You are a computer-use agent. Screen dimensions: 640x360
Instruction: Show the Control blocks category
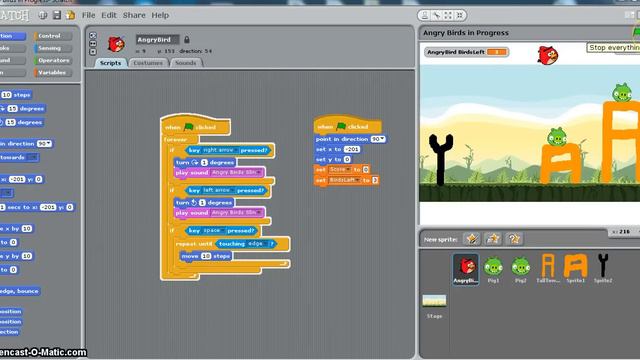(53, 36)
